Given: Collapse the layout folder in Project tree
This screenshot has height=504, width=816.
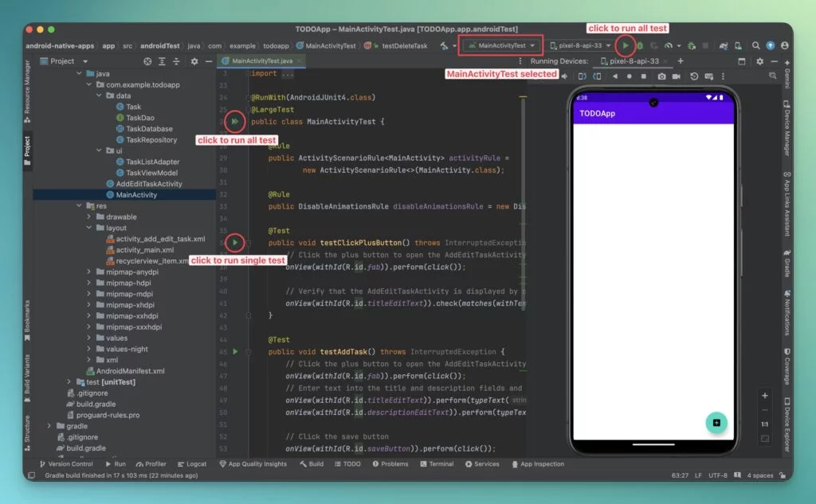Looking at the screenshot, I should [90, 228].
